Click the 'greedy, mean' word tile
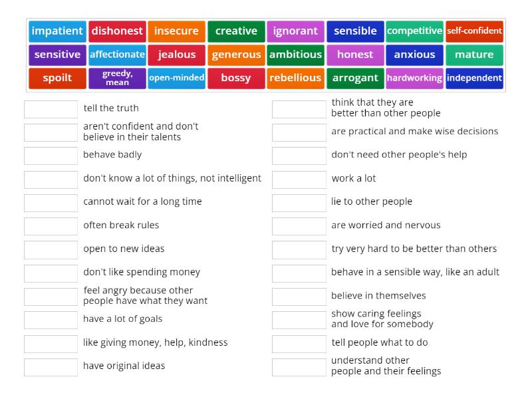 coord(117,78)
